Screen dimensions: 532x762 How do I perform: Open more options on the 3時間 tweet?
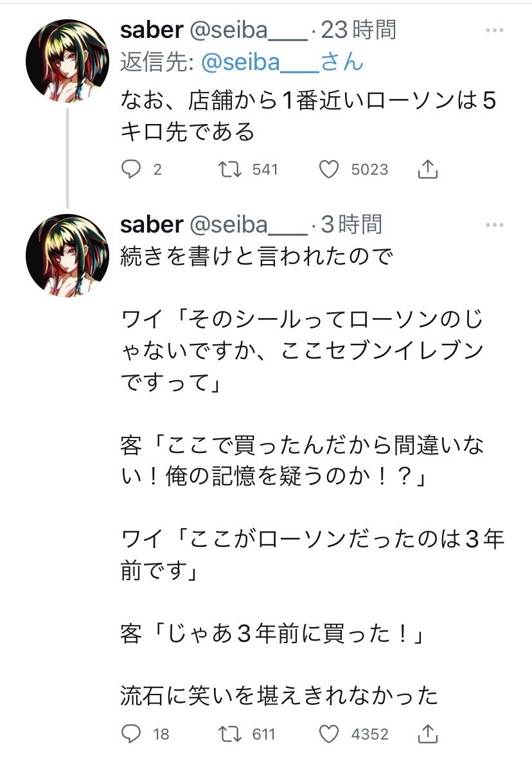point(494,225)
